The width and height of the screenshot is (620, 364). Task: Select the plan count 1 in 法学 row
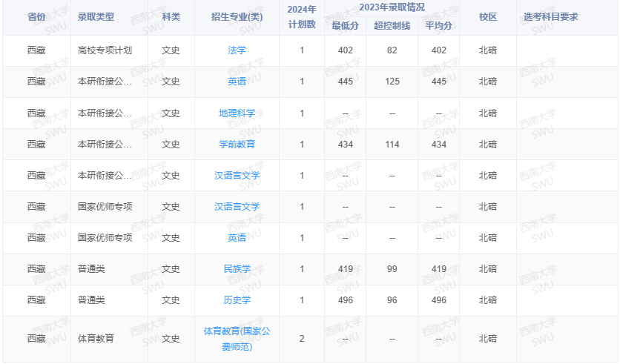tap(302, 50)
